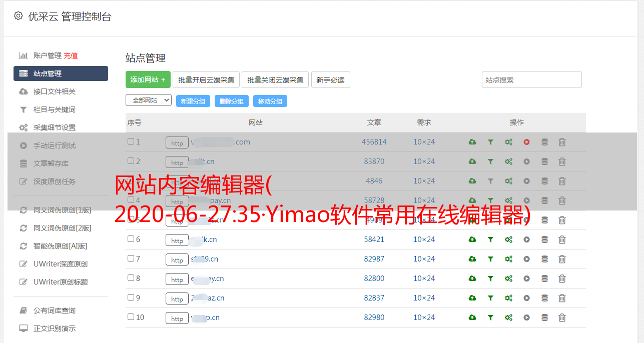
Task: Open 账户管理 in the sidebar
Action: tap(48, 55)
